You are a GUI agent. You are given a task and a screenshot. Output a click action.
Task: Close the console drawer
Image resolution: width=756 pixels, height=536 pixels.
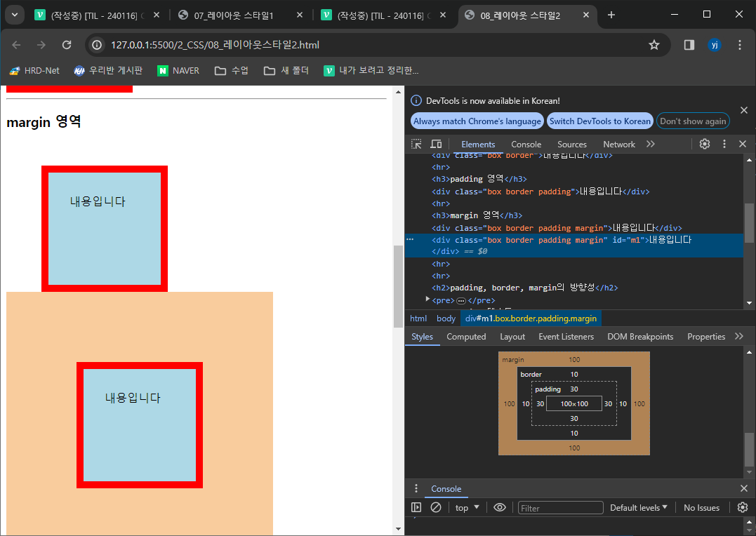744,489
